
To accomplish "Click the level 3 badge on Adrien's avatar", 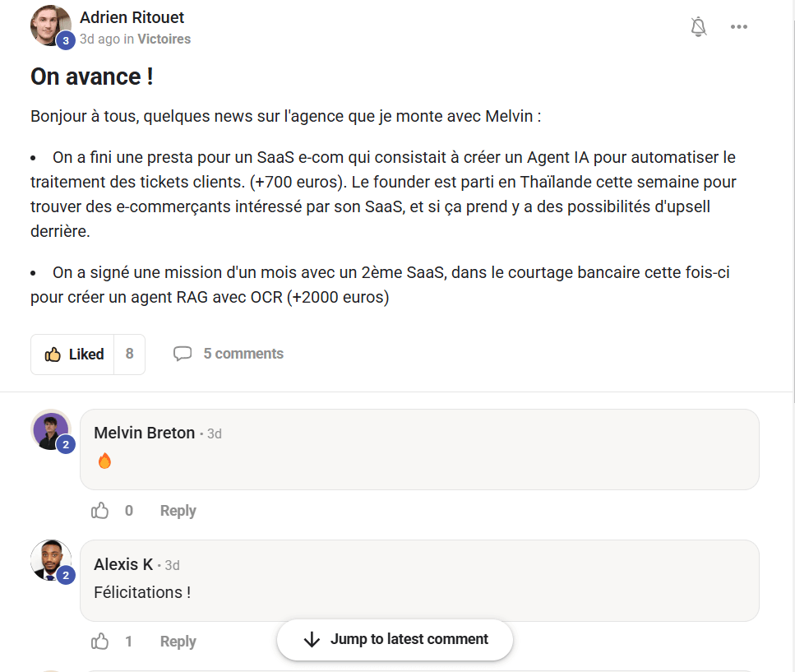I will click(x=66, y=39).
